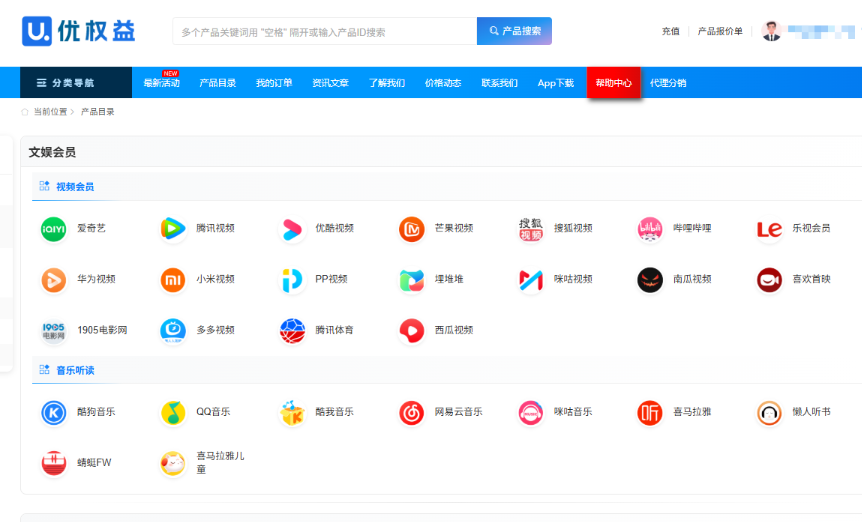Select 代理分销 menu item
The height and width of the screenshot is (522, 862).
(x=668, y=83)
